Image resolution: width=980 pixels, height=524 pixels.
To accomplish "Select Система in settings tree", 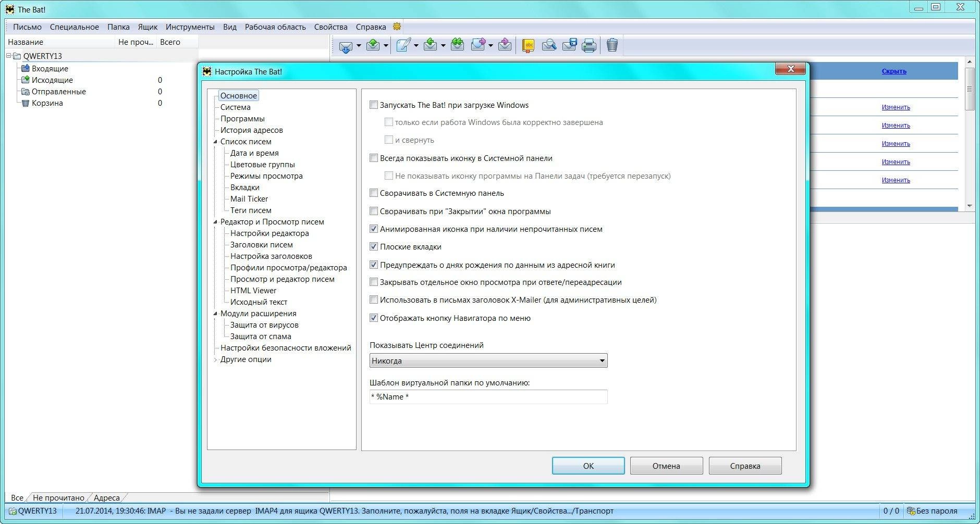I will [x=235, y=107].
